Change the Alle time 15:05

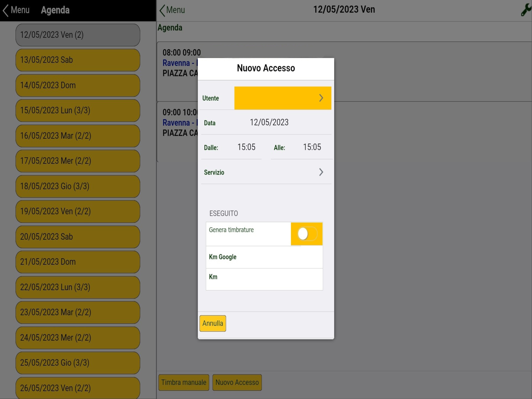click(x=312, y=147)
